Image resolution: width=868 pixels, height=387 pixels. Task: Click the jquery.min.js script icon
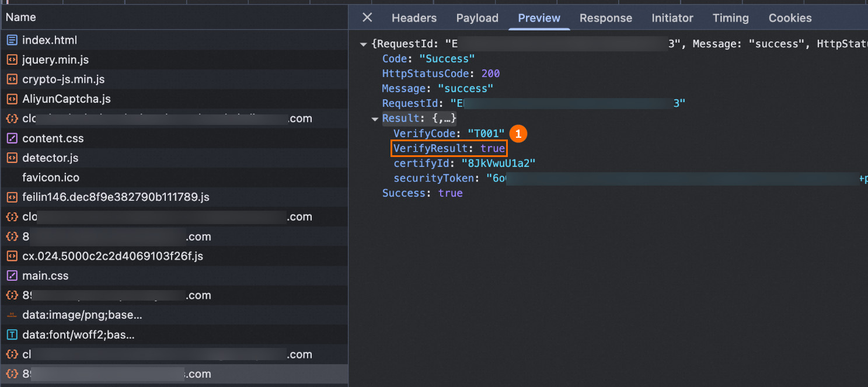[x=12, y=60]
